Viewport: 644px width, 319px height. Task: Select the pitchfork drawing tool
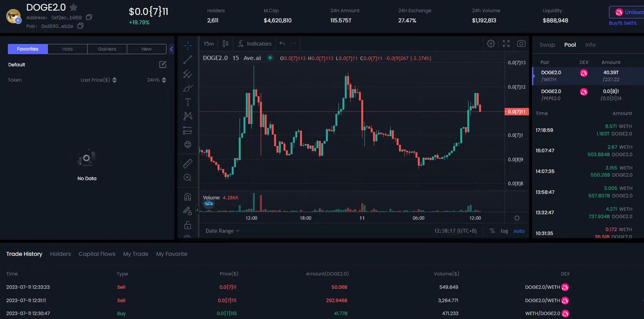click(x=187, y=73)
